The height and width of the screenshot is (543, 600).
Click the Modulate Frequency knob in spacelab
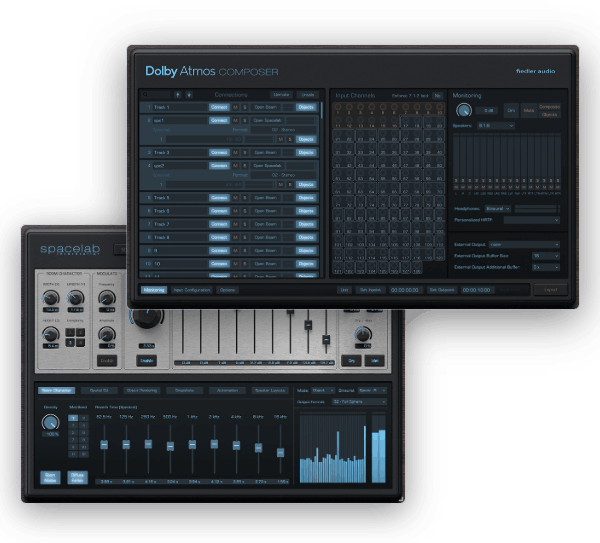tap(107, 298)
